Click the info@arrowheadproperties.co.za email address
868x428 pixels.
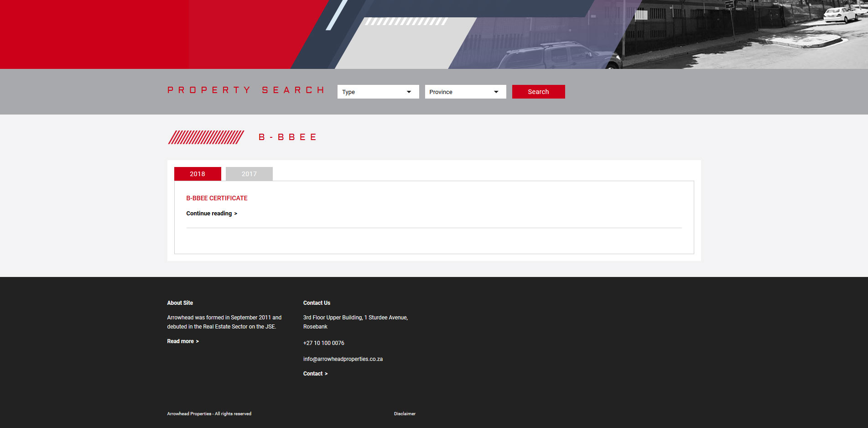coord(343,359)
